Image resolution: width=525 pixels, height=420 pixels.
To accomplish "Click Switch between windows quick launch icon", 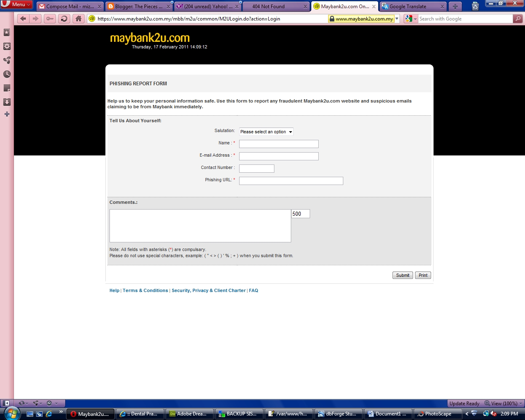I will pyautogui.click(x=39, y=414).
